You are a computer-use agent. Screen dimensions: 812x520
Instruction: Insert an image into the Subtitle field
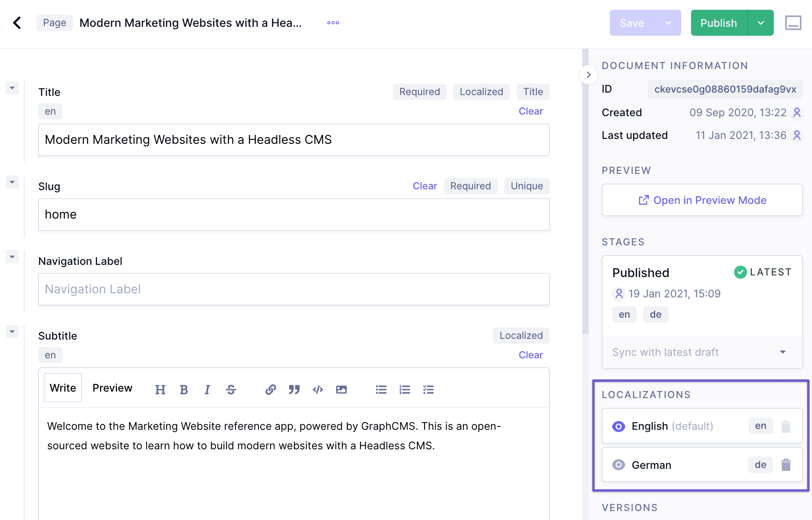[x=341, y=389]
